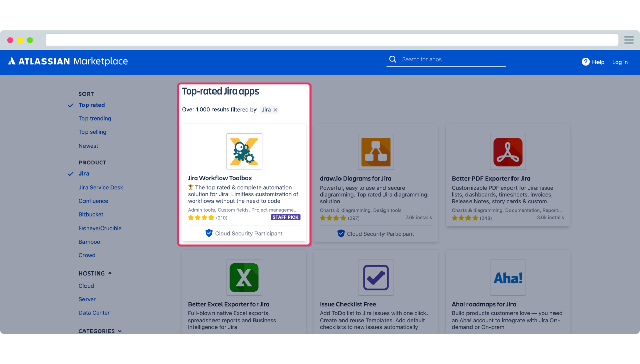Click Cloud Security Participant on Workflow Toolbox

(x=249, y=234)
